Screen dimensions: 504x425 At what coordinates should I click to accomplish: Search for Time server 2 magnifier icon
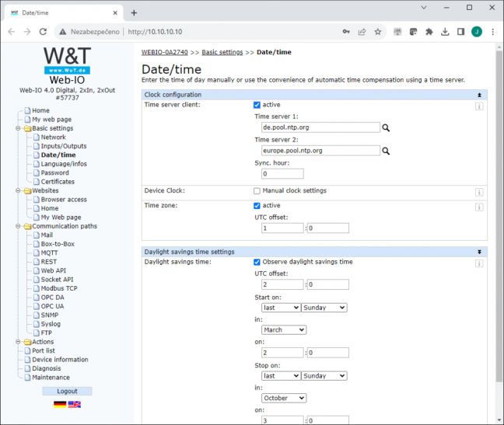(x=386, y=151)
